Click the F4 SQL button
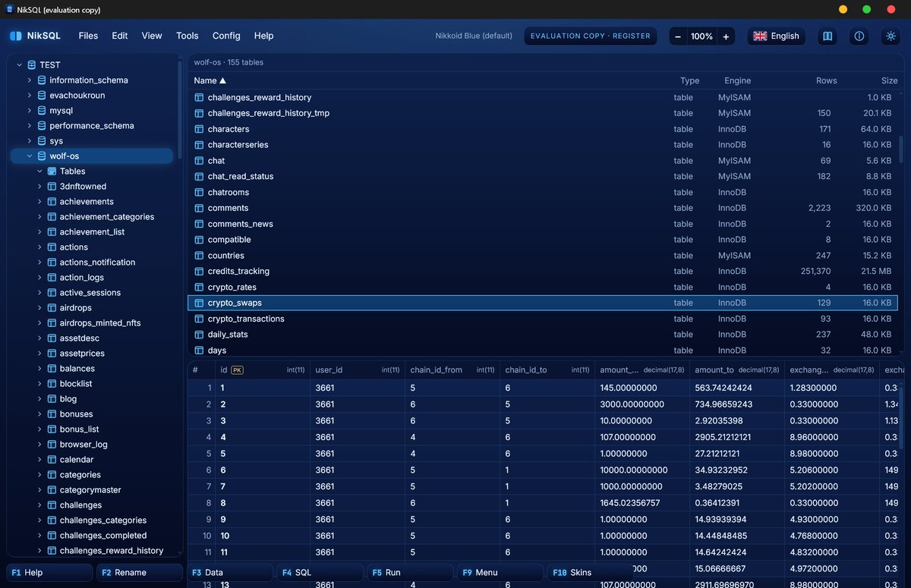 tap(320, 573)
